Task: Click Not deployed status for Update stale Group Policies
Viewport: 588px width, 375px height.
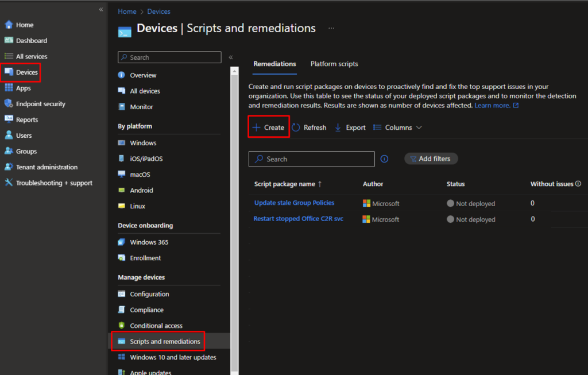Action: click(x=471, y=204)
